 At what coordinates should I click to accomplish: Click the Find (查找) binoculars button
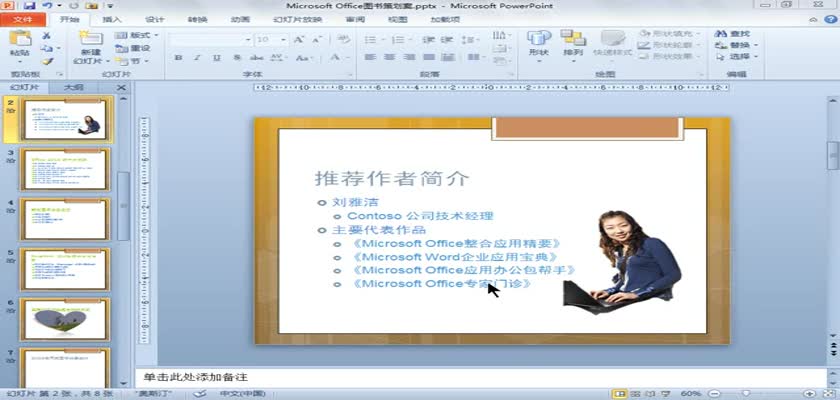tap(733, 34)
